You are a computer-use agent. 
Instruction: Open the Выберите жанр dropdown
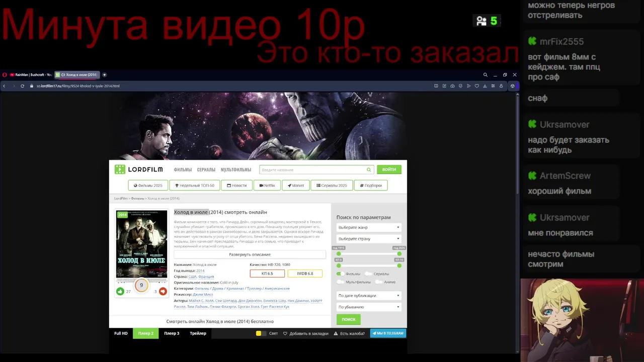pos(369,227)
